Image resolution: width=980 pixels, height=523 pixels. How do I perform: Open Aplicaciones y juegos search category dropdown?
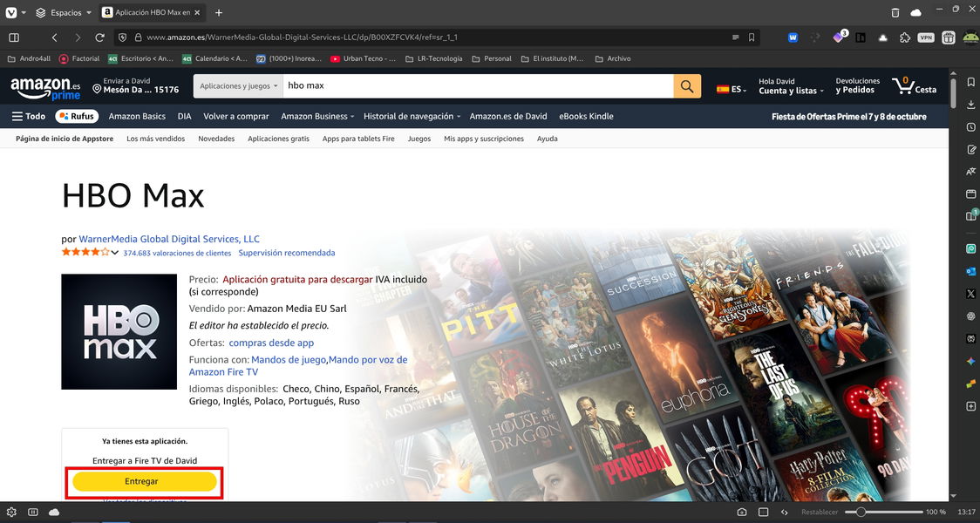point(238,86)
